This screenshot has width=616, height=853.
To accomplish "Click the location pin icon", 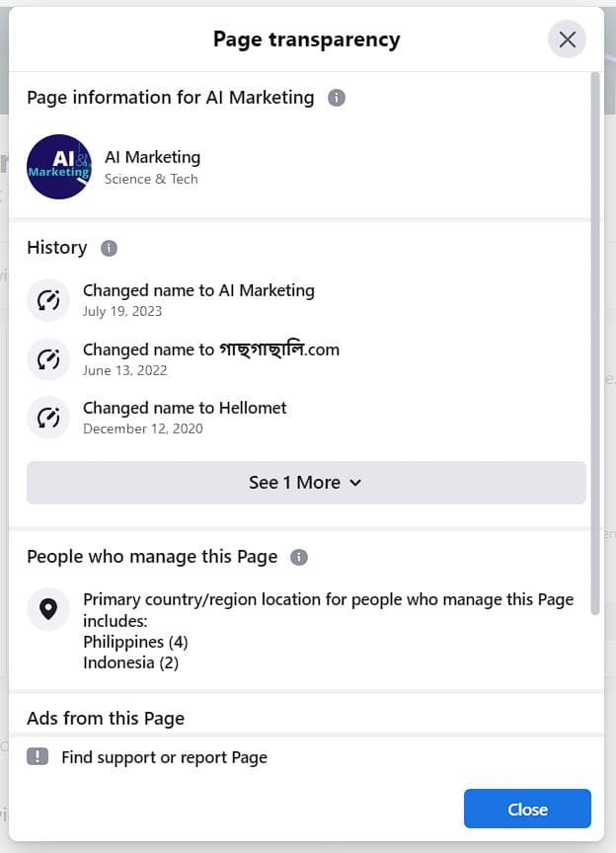I will (48, 609).
